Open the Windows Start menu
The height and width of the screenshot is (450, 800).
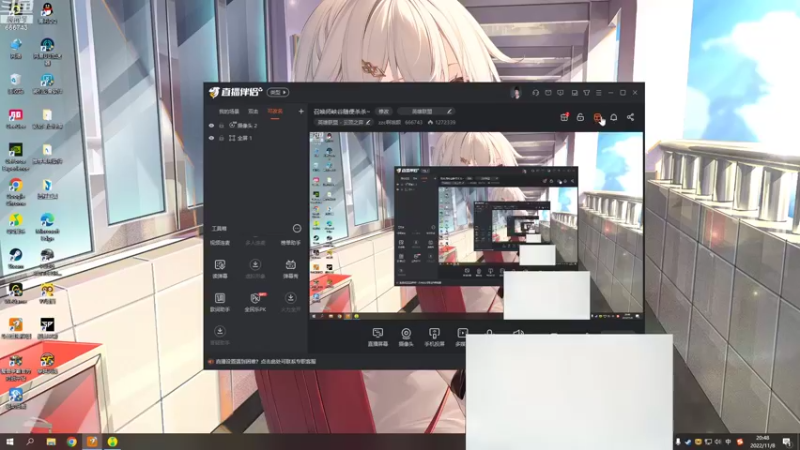[x=9, y=441]
